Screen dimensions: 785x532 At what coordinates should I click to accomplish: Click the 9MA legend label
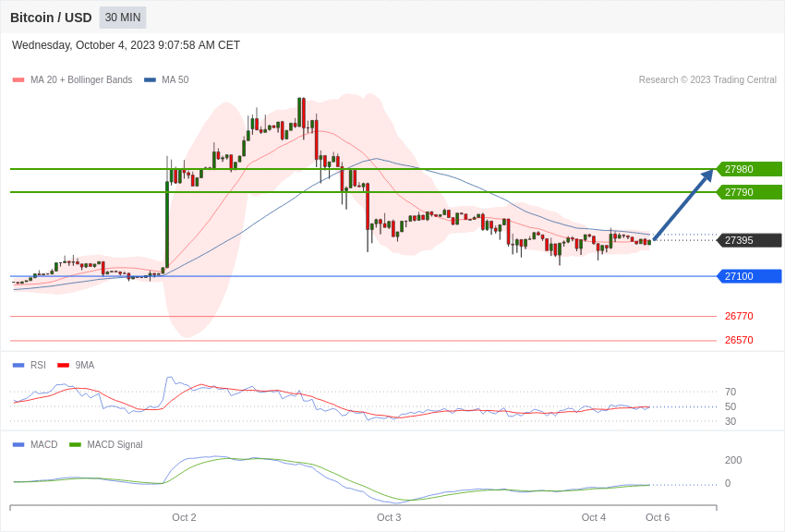pos(85,366)
